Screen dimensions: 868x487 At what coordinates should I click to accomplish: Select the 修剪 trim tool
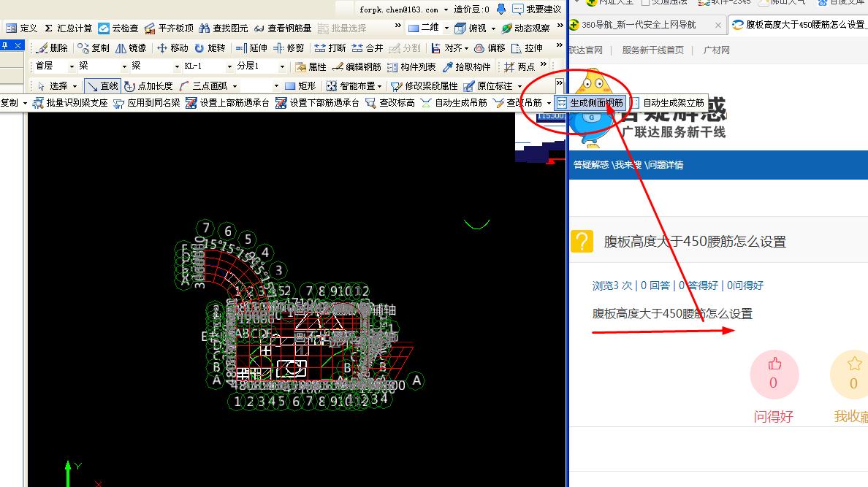[x=289, y=48]
